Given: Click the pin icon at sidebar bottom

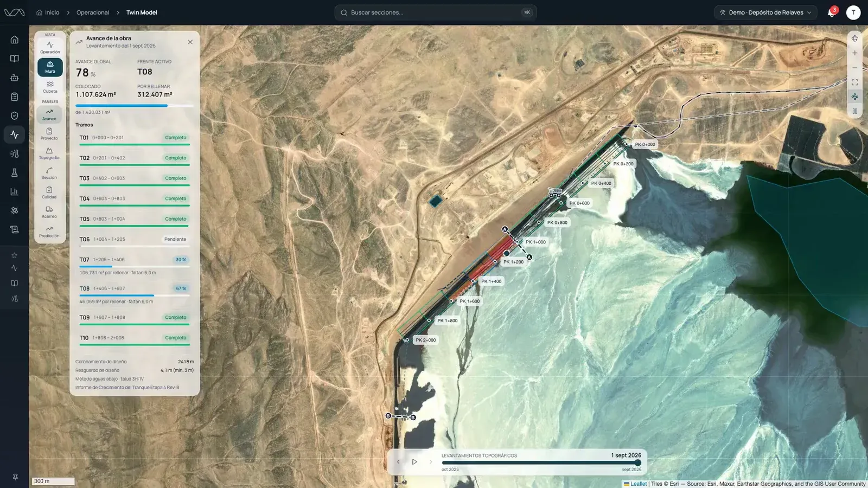Looking at the screenshot, I should coord(15,477).
